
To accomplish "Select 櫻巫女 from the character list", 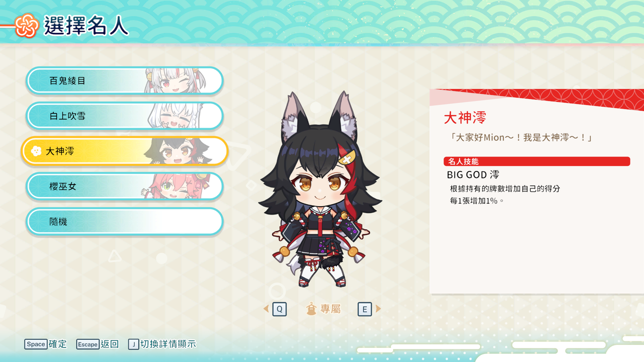I will [x=124, y=186].
